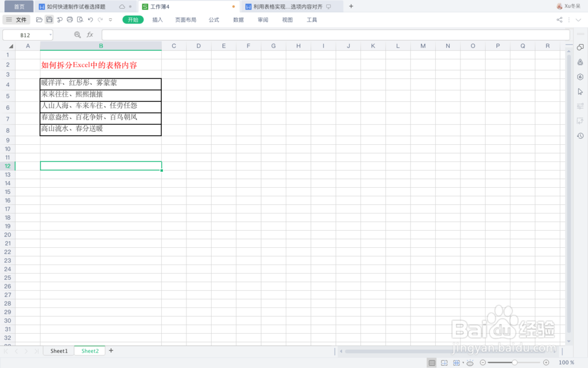
Task: Click the selection pointer icon in right sidebar
Action: point(580,92)
